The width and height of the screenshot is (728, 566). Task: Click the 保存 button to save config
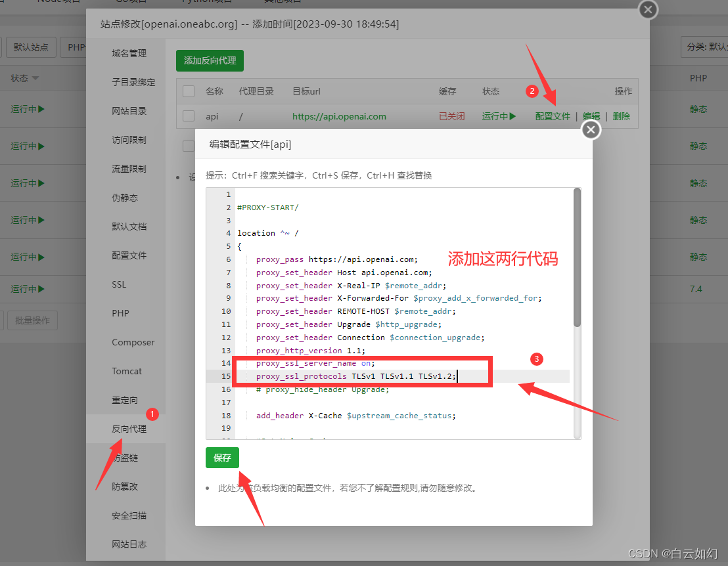coord(222,458)
